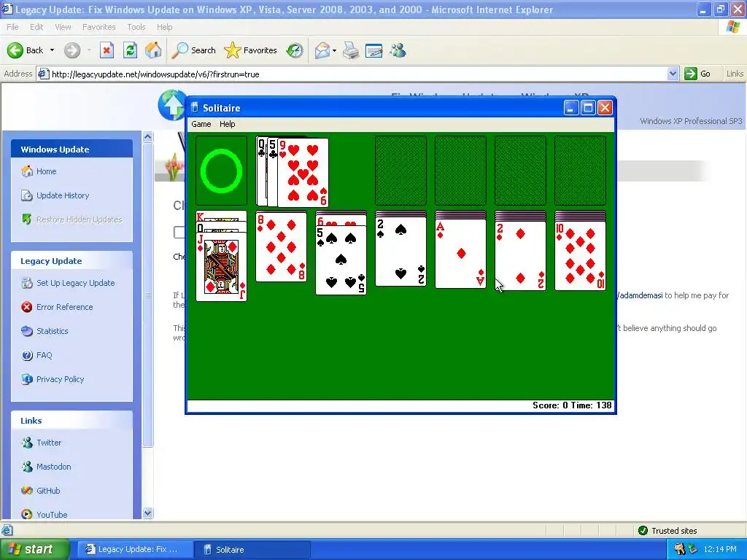The height and width of the screenshot is (560, 747).
Task: Click the IE Forward arrow icon
Action: tap(72, 50)
